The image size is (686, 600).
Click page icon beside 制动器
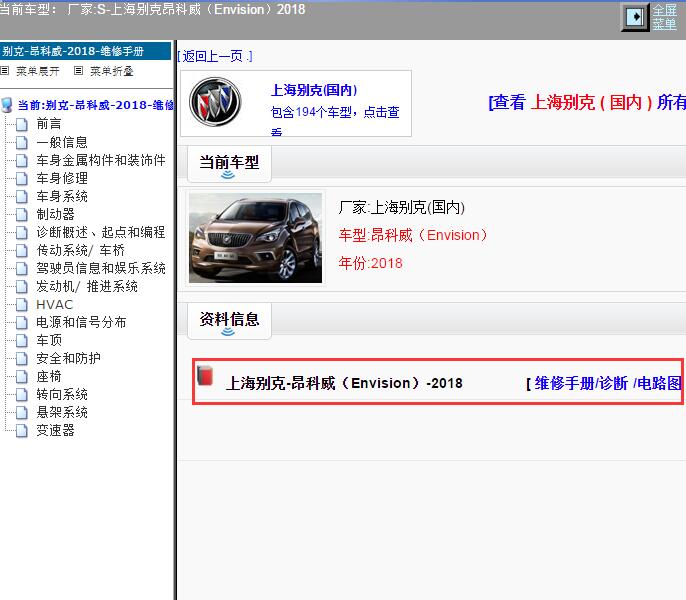pyautogui.click(x=22, y=214)
